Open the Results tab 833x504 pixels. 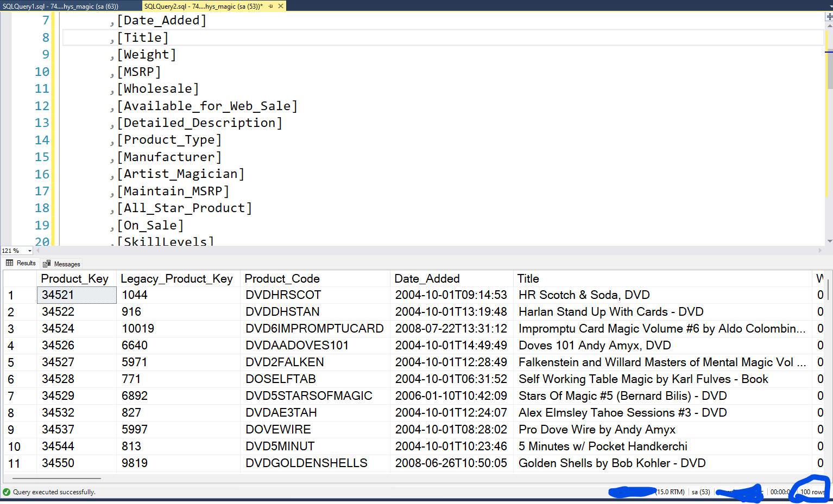point(21,263)
